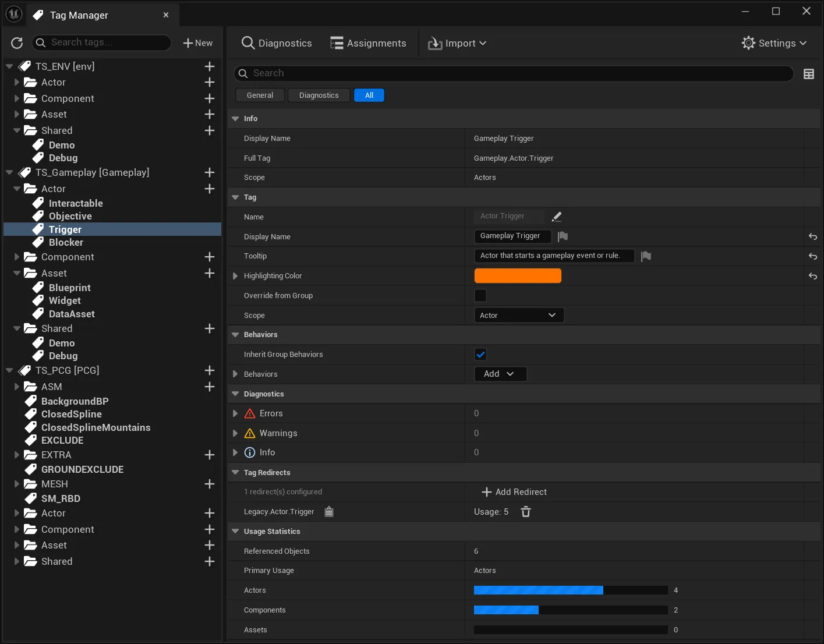Image resolution: width=824 pixels, height=644 pixels.
Task: Add tag to TS_PCG group plus icon
Action: pyautogui.click(x=210, y=370)
